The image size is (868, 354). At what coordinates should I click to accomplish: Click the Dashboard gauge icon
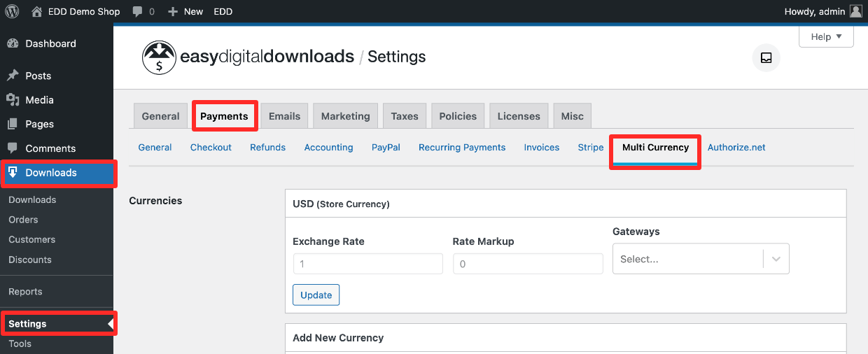click(13, 43)
